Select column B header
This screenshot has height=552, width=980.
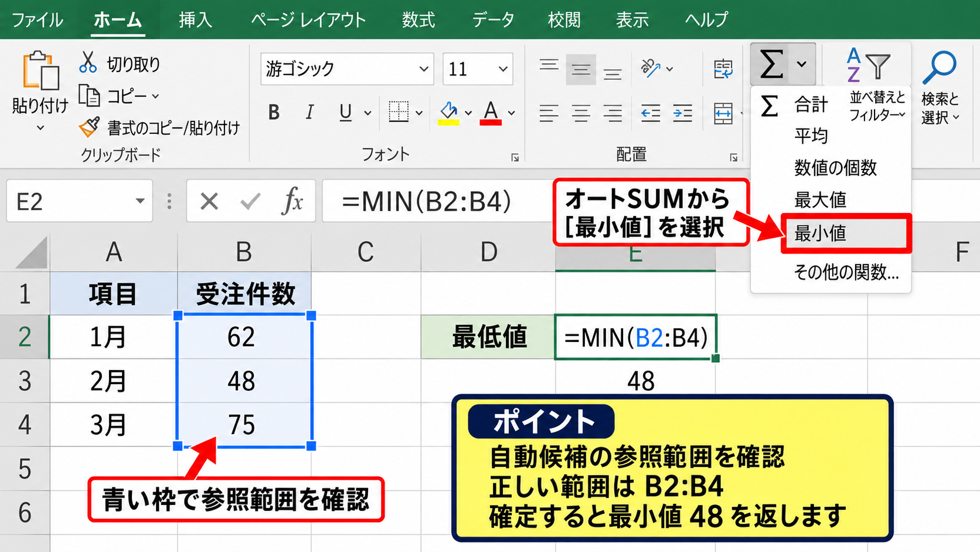point(244,252)
